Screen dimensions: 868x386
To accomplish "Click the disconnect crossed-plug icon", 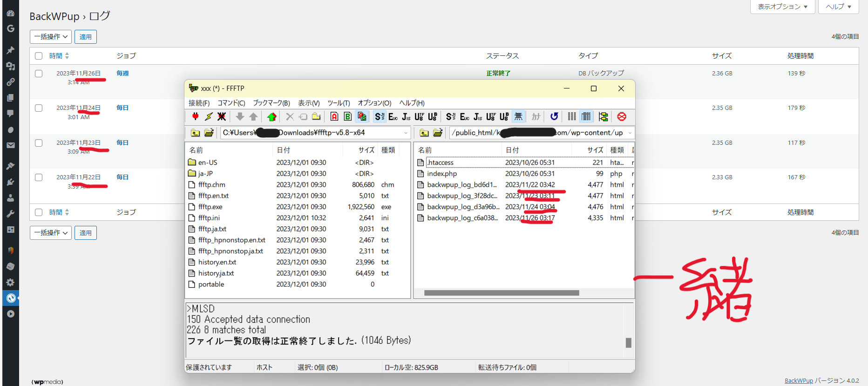I will tap(222, 116).
